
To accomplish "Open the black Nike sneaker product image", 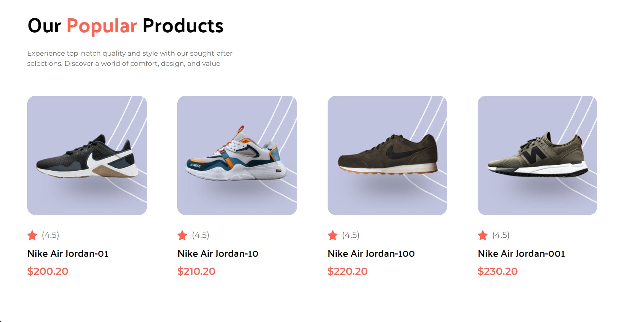I will tap(87, 155).
